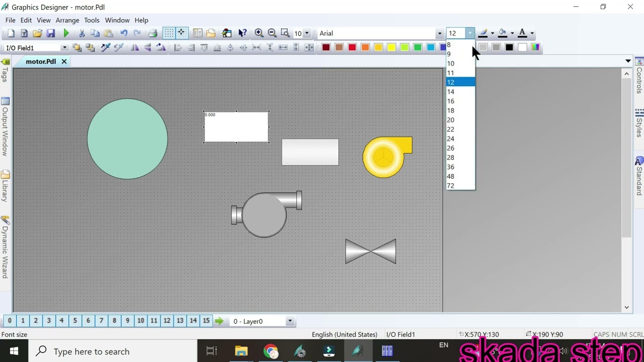Open a picture using the folder icon
644x362 pixels.
point(37,33)
